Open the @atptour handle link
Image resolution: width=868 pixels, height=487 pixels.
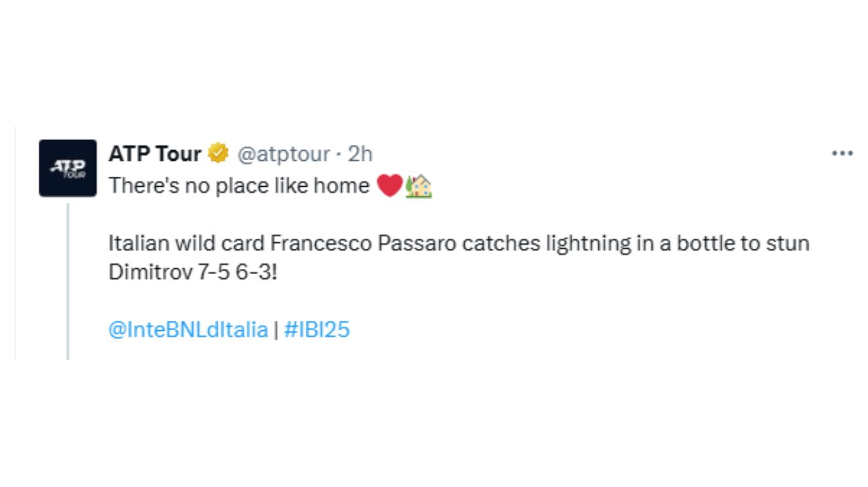pyautogui.click(x=284, y=154)
